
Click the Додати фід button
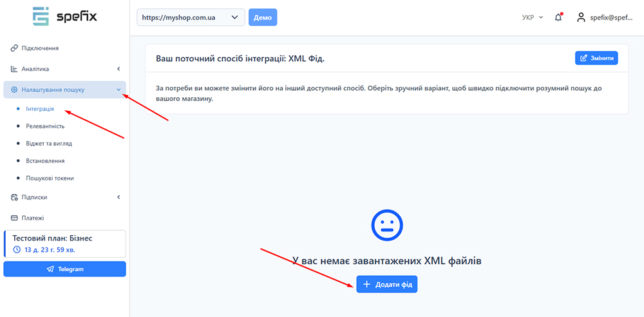click(387, 284)
